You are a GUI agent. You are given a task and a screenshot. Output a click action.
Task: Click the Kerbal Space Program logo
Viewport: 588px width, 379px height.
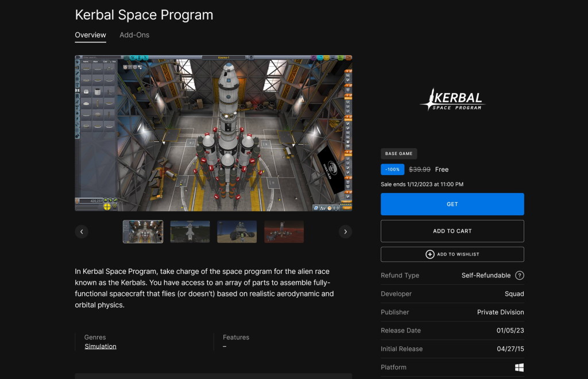[x=452, y=100]
